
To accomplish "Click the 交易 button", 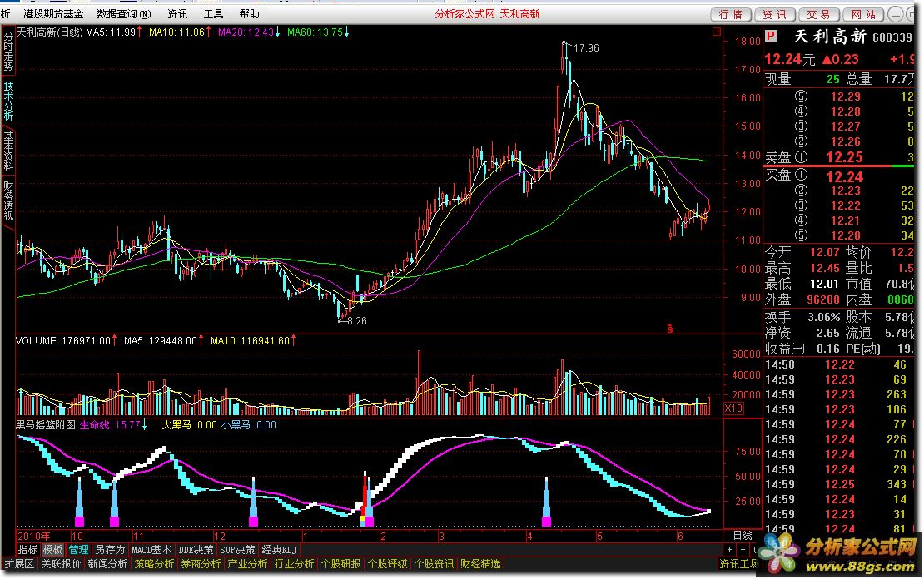I will [818, 15].
